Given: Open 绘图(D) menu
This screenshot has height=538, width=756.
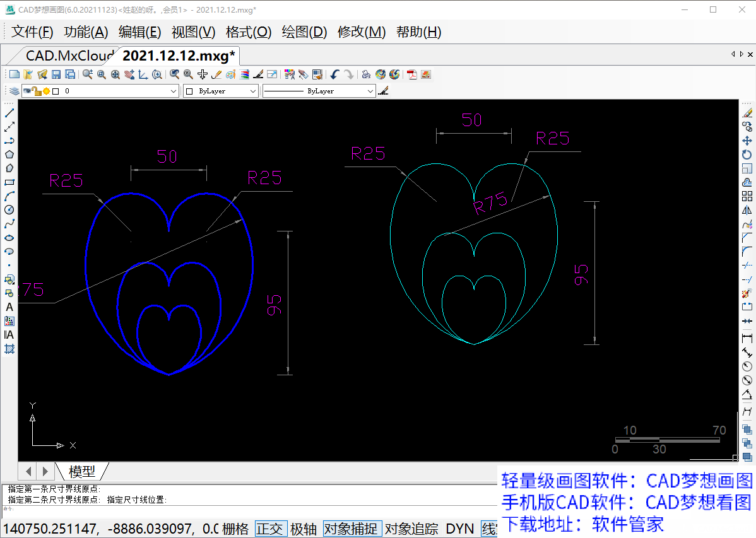Looking at the screenshot, I should (304, 32).
